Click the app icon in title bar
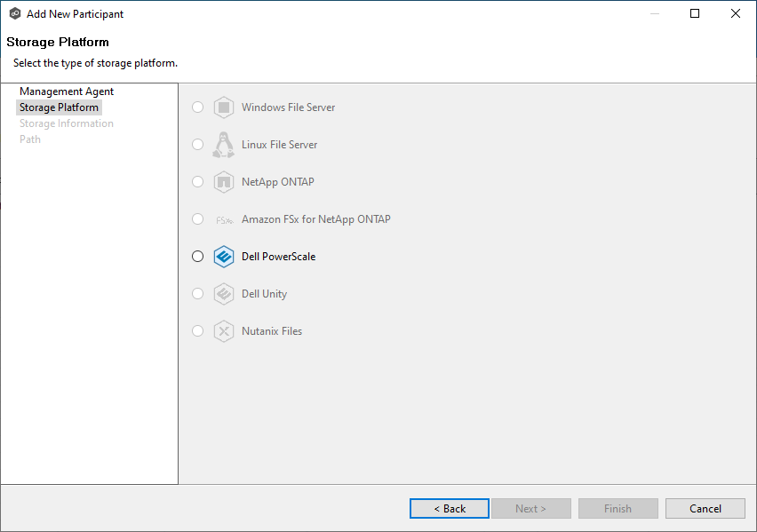The height and width of the screenshot is (532, 757). coord(14,13)
